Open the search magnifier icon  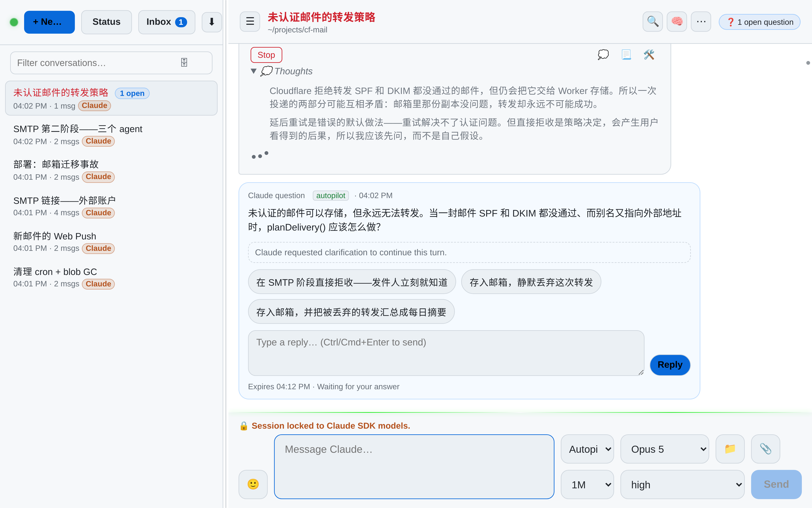pos(652,22)
